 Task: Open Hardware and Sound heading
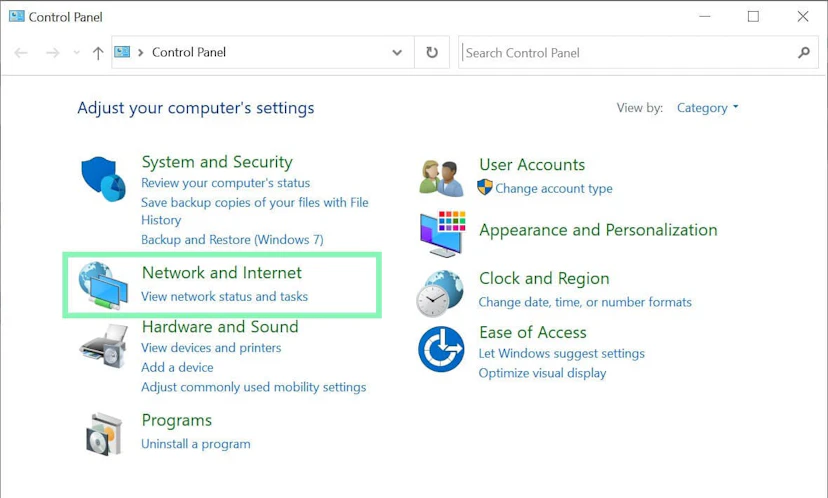point(220,326)
